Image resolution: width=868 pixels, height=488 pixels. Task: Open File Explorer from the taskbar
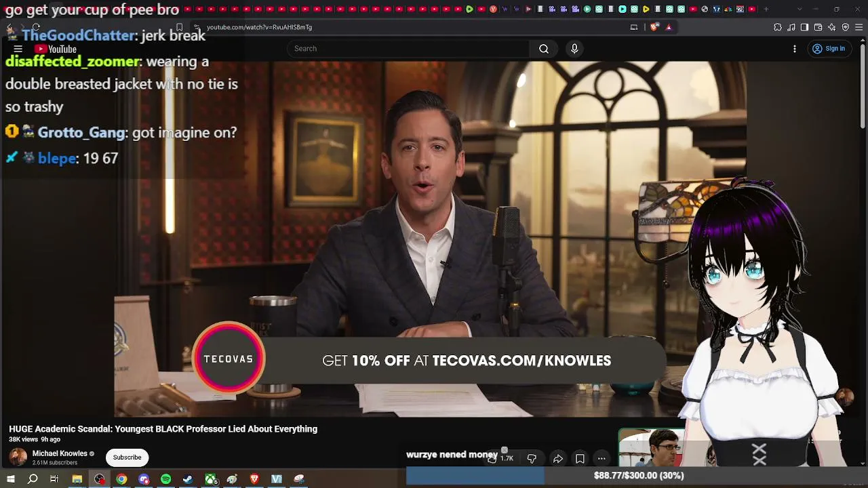[x=77, y=479]
